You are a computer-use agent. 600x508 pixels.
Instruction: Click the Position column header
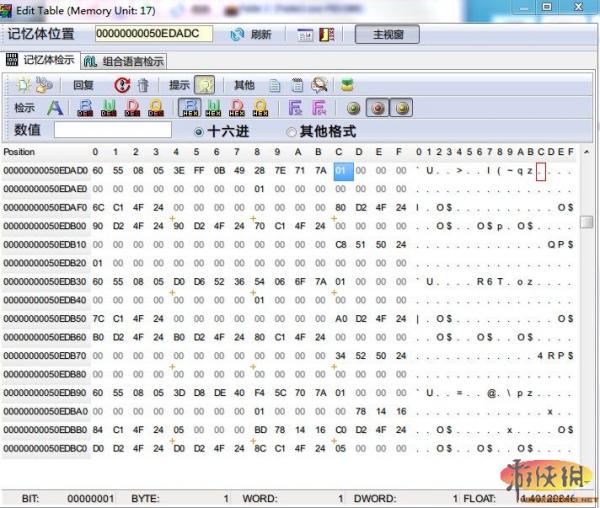19,152
